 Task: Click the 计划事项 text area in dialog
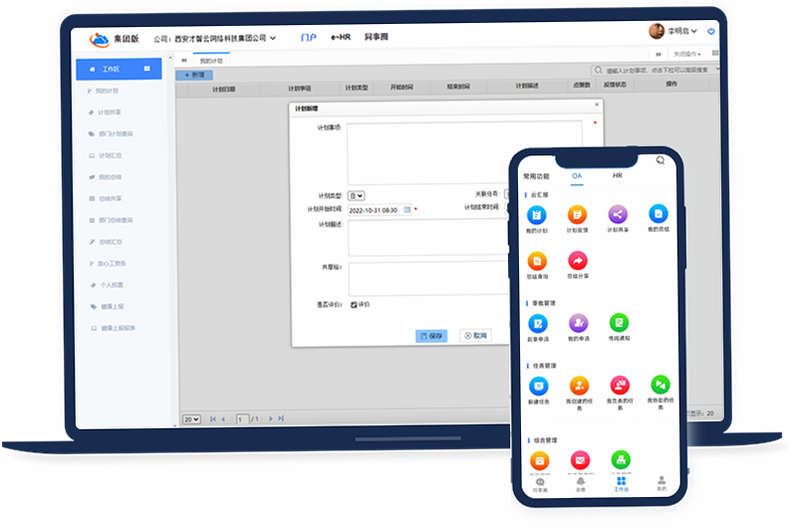pyautogui.click(x=465, y=153)
